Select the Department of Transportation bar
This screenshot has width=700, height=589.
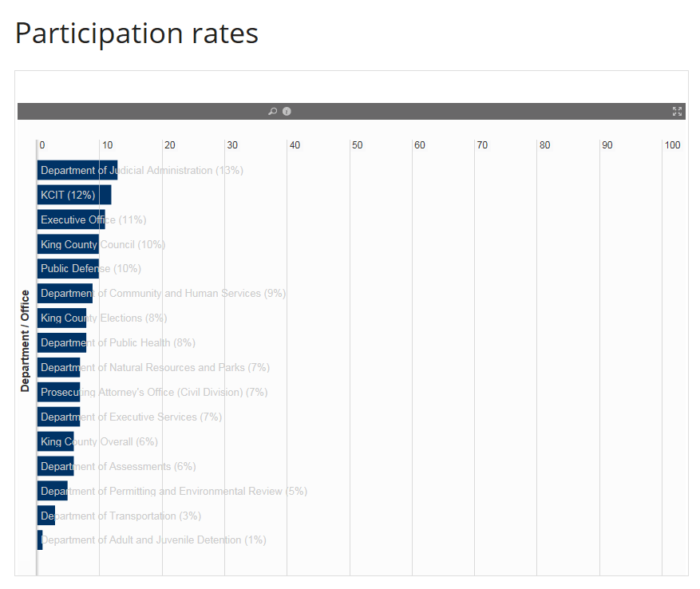[x=46, y=516]
